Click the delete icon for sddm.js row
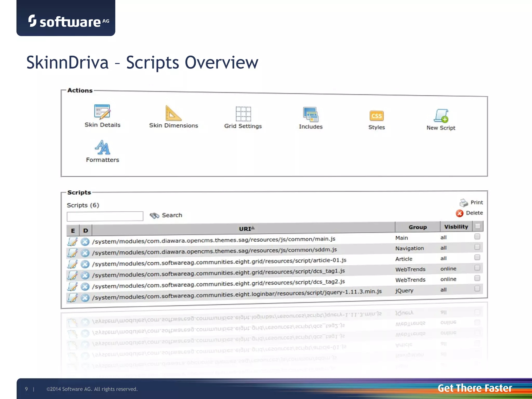The height and width of the screenshot is (399, 532). click(85, 253)
